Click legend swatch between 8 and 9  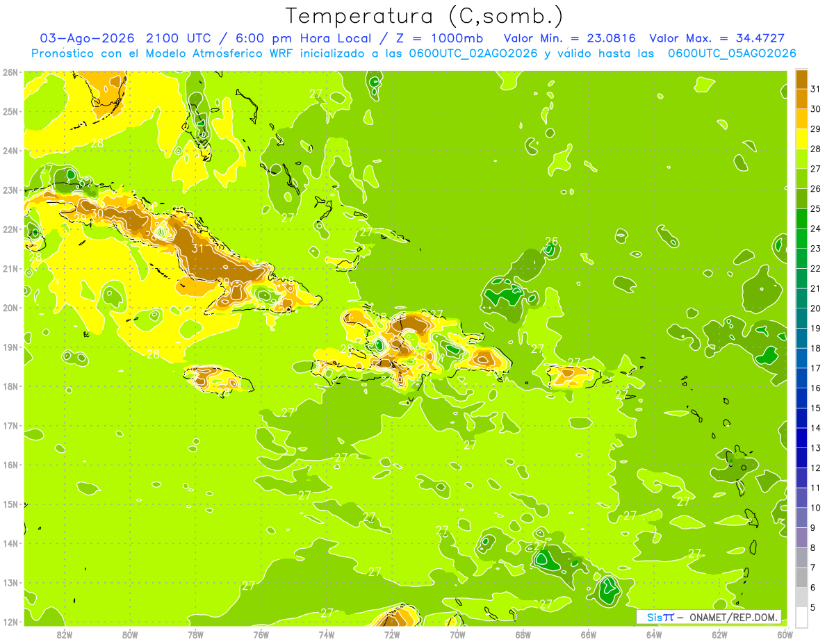coord(801,538)
